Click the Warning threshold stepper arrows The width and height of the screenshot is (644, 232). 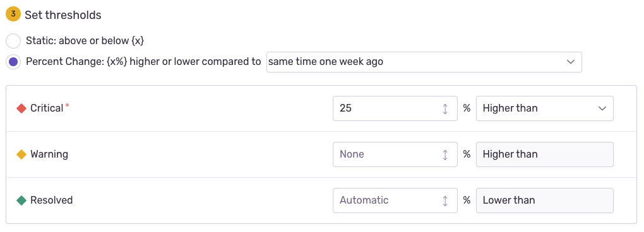(x=445, y=154)
